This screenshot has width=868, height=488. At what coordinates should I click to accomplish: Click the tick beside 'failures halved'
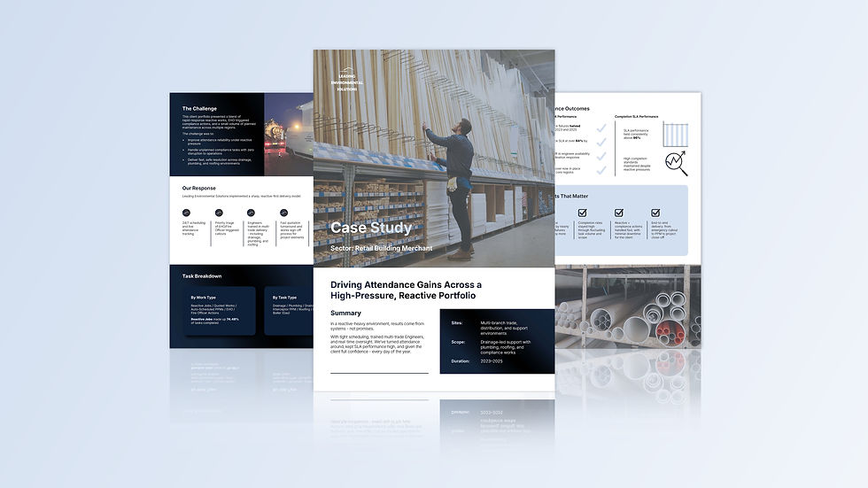click(601, 128)
